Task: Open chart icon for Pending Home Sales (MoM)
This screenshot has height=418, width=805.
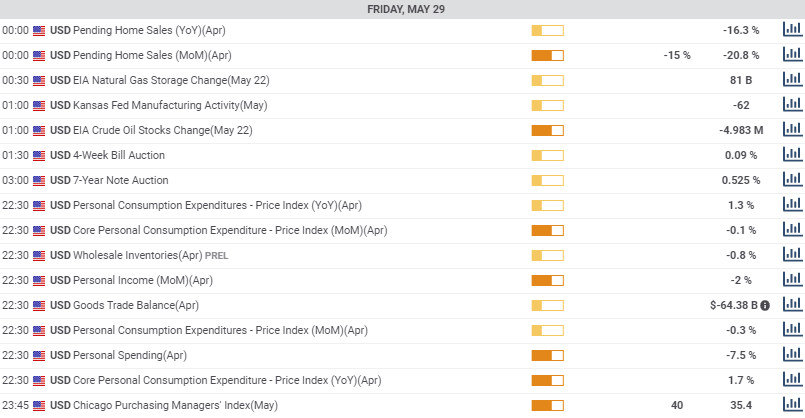Action: pos(792,55)
